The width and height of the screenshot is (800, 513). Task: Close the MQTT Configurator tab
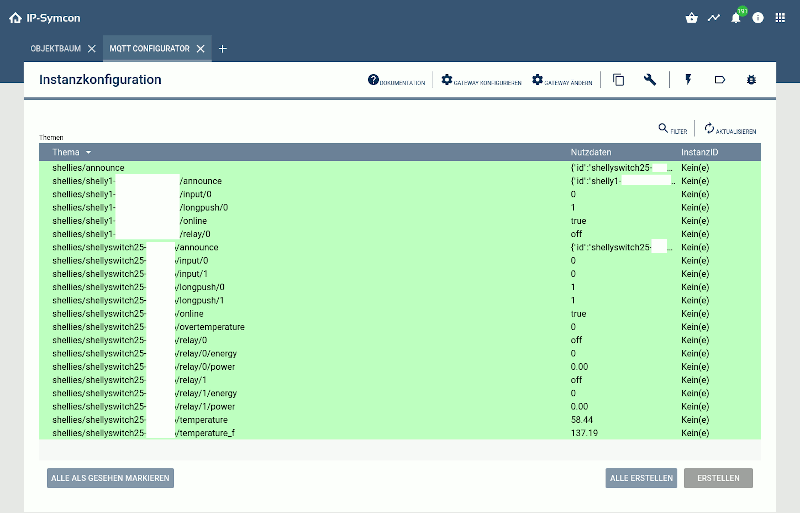[x=201, y=48]
